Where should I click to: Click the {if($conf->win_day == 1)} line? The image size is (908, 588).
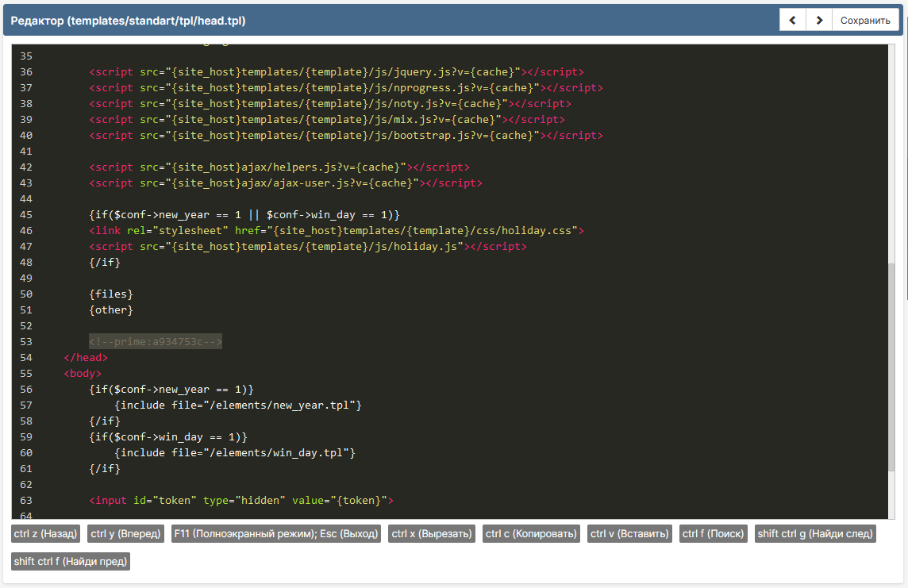[x=168, y=437]
